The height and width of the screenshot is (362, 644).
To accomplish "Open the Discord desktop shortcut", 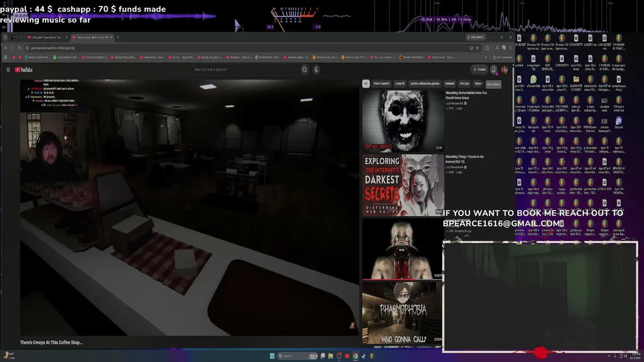I will click(x=618, y=122).
